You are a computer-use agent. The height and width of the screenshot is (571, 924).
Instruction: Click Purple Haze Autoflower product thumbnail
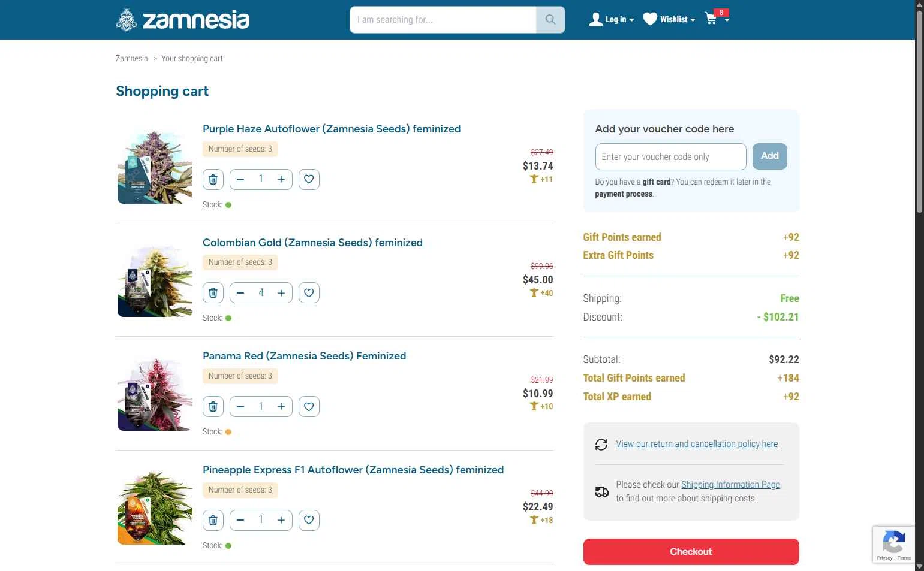155,166
